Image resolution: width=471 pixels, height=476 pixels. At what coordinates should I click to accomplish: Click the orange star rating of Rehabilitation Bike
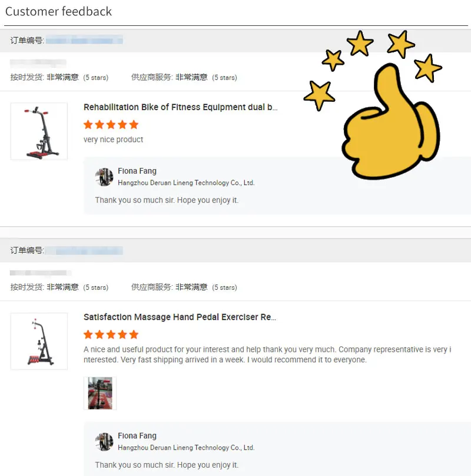111,124
